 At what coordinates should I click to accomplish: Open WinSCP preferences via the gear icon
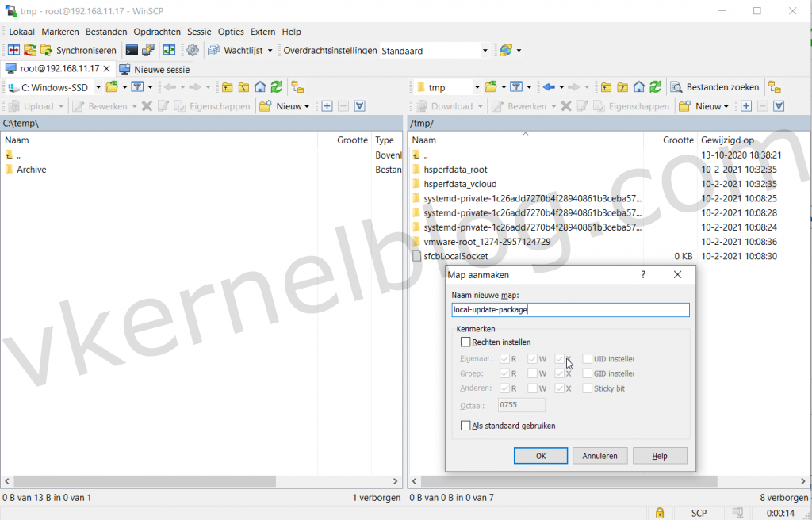click(194, 49)
